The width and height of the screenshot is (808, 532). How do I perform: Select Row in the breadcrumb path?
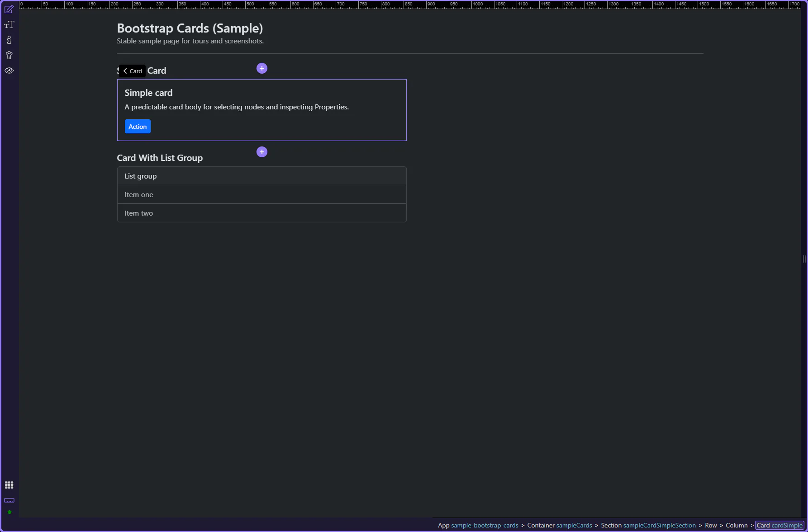[711, 525]
